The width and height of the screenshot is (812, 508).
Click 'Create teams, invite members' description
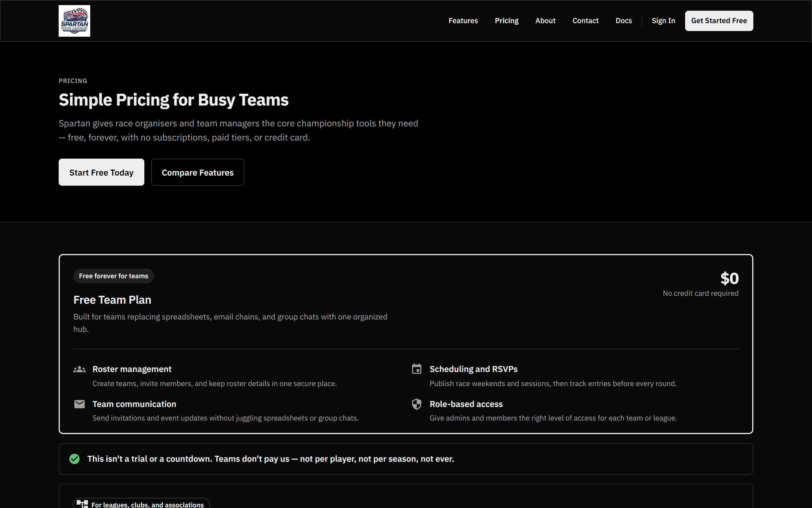coord(214,384)
